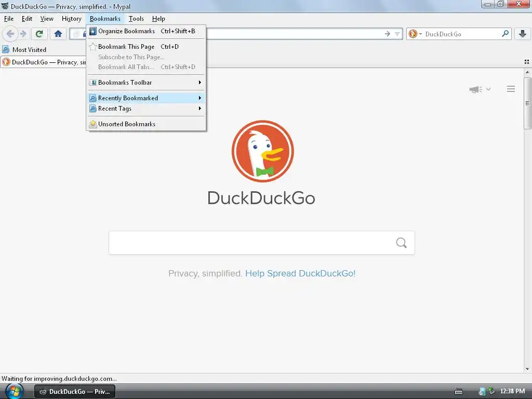
Task: Click the Bookmark This Page star icon
Action: click(92, 47)
